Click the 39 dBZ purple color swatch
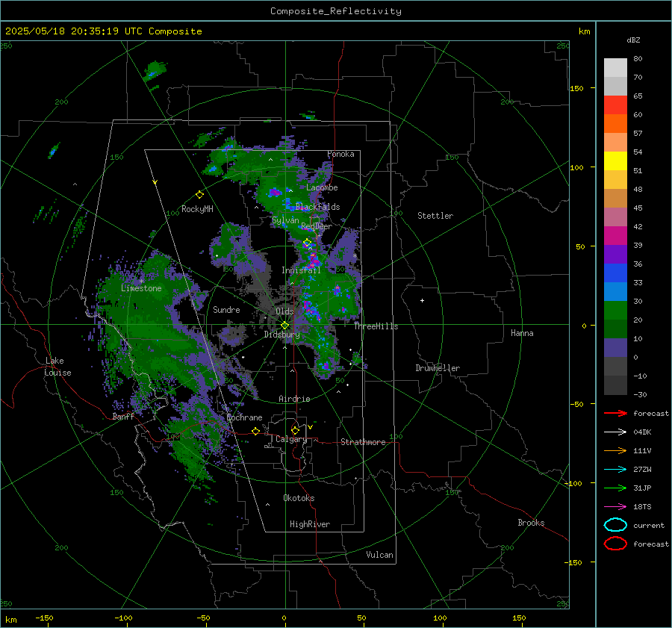Screen dimensions: 672x628 click(x=615, y=254)
